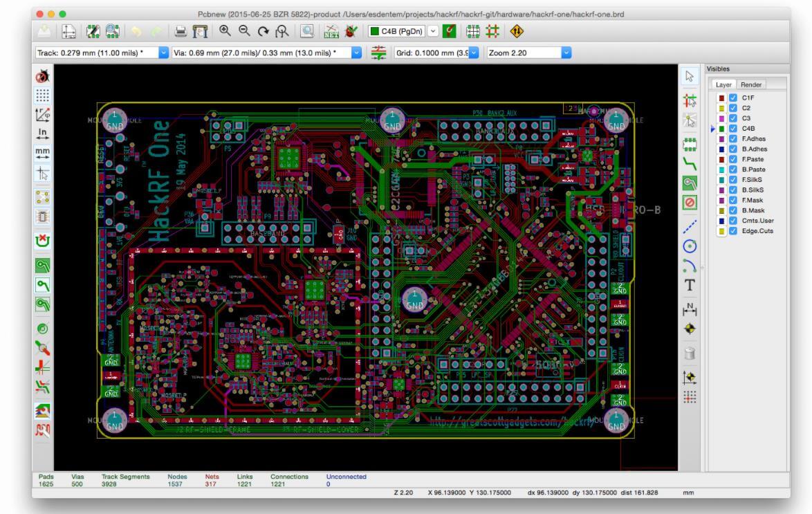This screenshot has width=812, height=514.
Task: Select the add filled zone tool
Action: pos(690,183)
